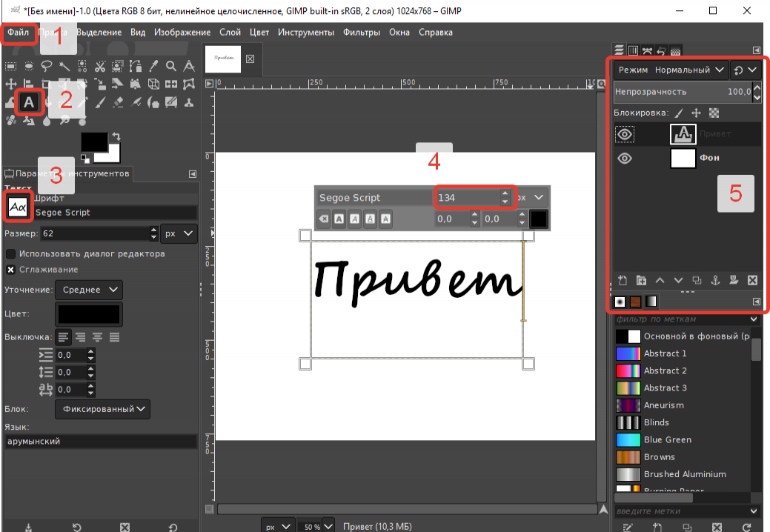Enable Использовать диалог редактора checkbox
The width and height of the screenshot is (770, 532).
(10, 253)
